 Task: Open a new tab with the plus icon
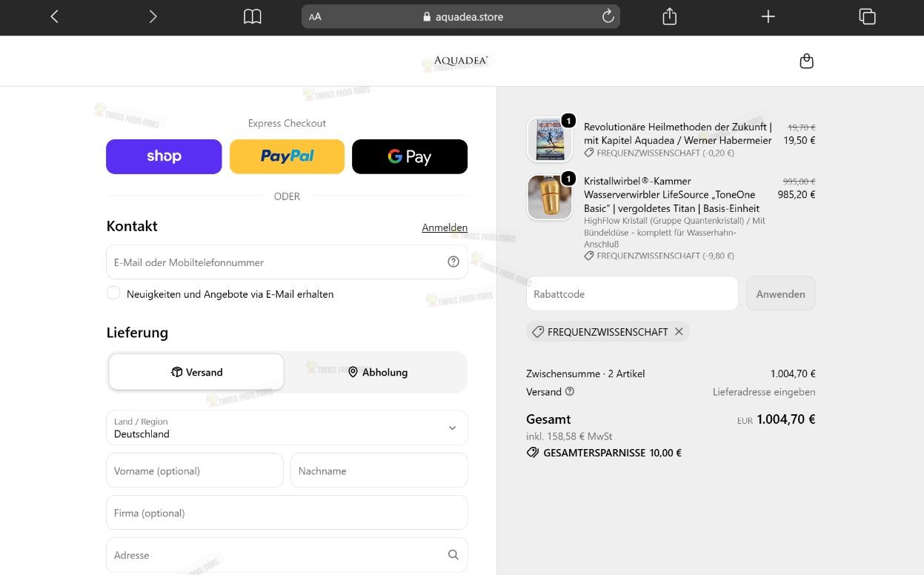pos(768,16)
